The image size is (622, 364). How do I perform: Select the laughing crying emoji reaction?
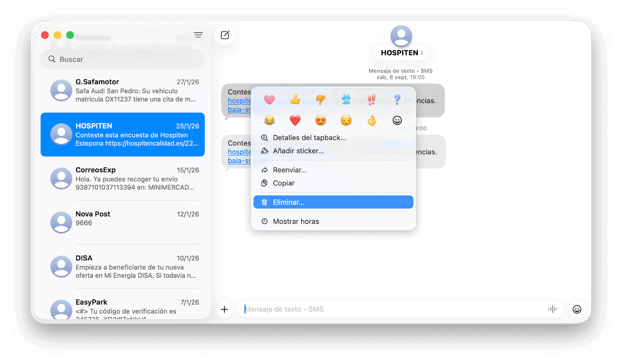tap(269, 121)
